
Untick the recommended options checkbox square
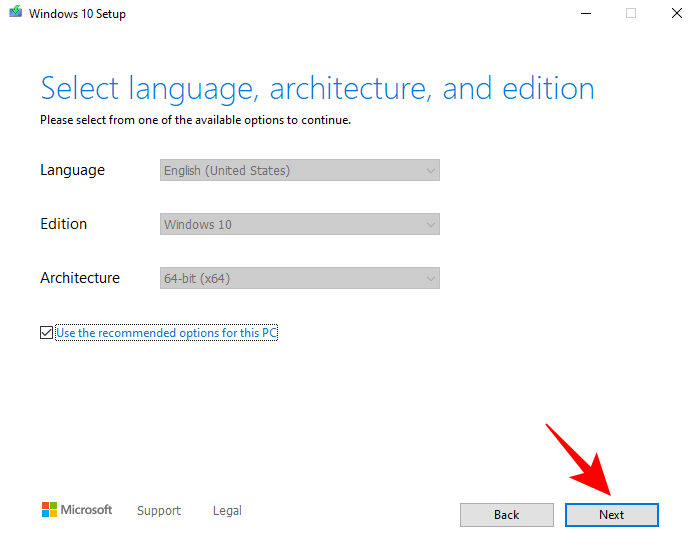click(x=47, y=332)
